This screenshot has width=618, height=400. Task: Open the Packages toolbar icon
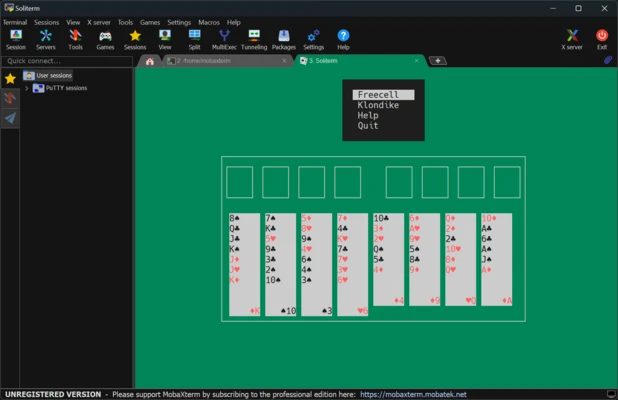click(x=284, y=40)
